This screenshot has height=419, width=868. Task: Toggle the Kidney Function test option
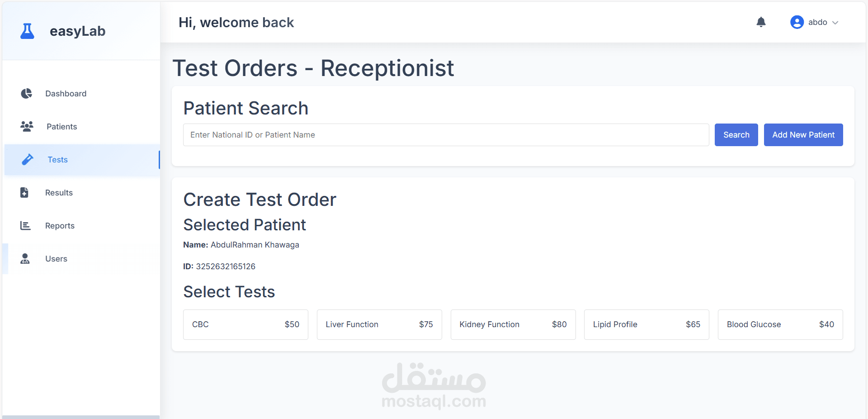513,324
